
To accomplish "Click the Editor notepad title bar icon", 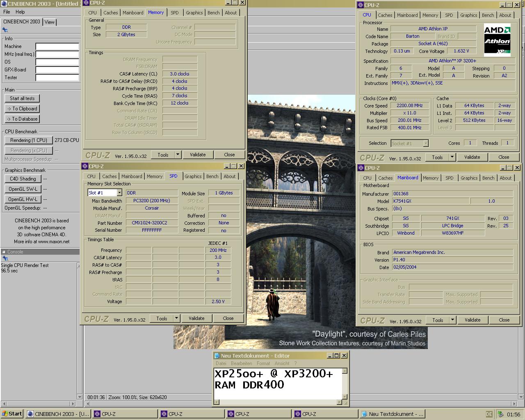I will pyautogui.click(x=217, y=356).
